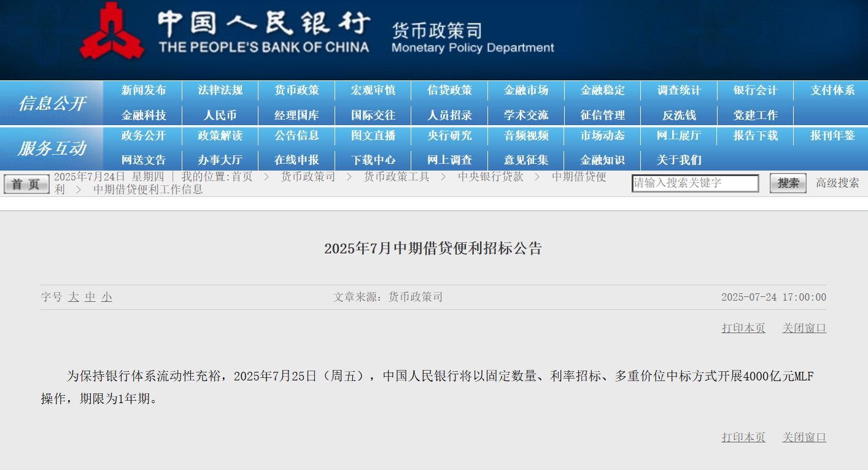
Task: Select the 金融市场 navigation item
Action: (x=526, y=90)
